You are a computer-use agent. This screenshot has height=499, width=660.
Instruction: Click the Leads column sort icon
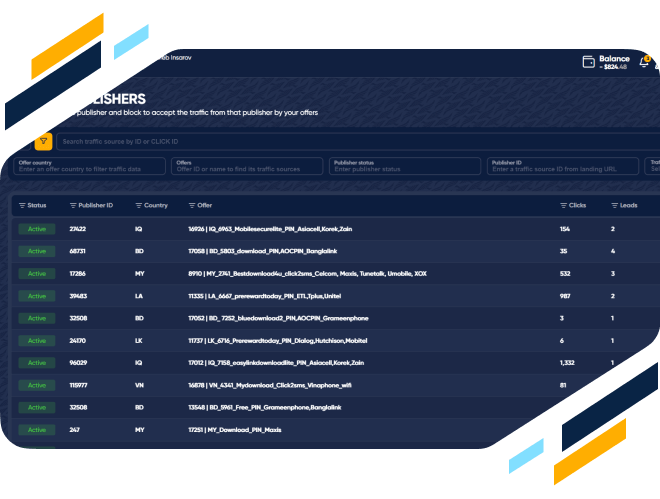614,205
